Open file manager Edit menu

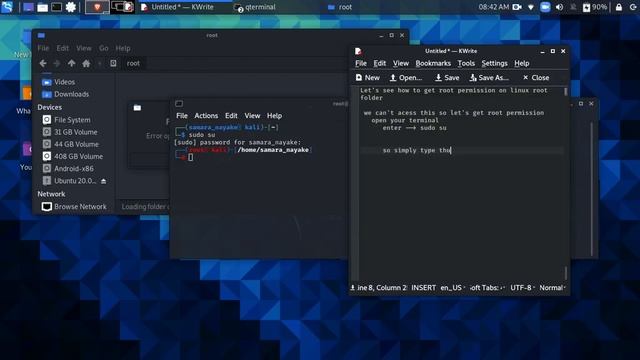pos(62,48)
